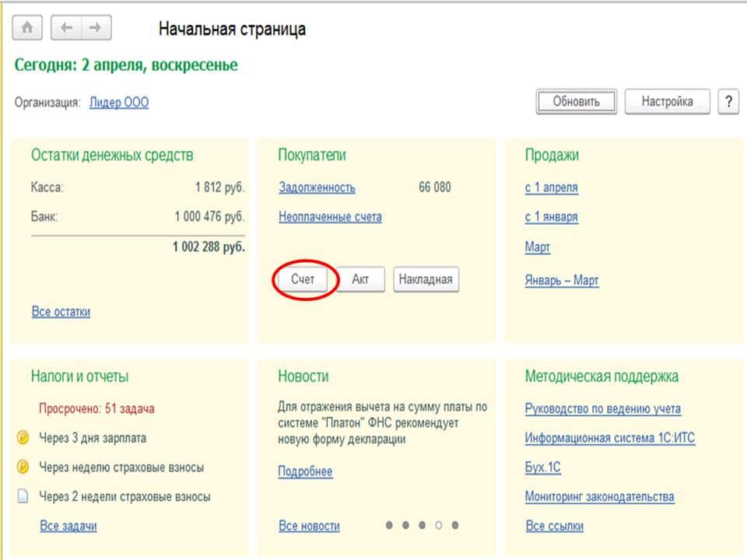Screen dimensions: 747x560
Task: Open the Все задачи link
Action: coord(68,526)
